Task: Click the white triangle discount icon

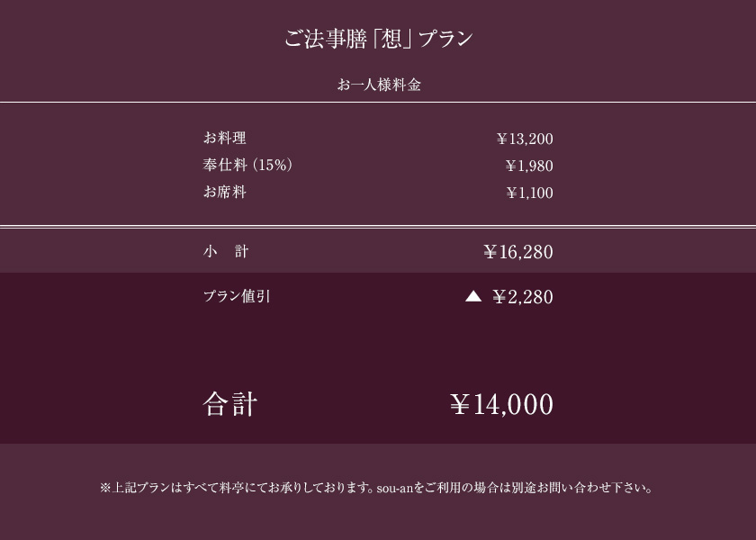Action: [473, 296]
